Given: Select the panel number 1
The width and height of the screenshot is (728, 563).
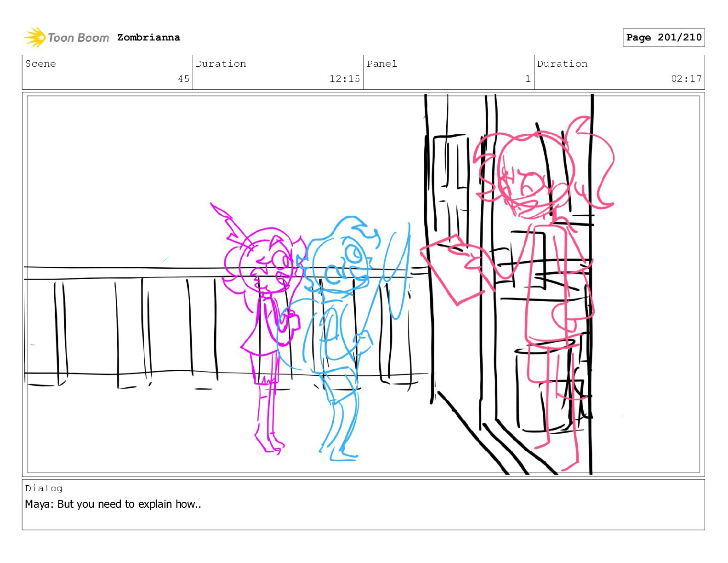Looking at the screenshot, I should pos(528,79).
